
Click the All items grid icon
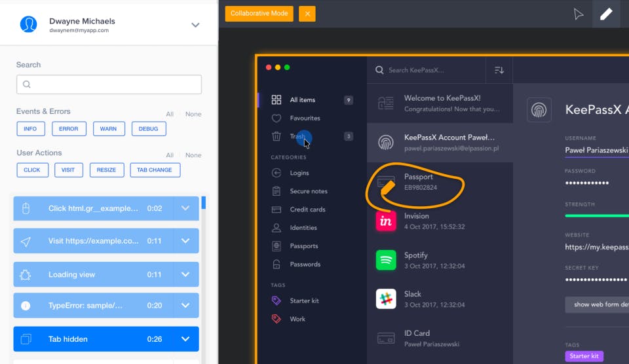(x=276, y=100)
